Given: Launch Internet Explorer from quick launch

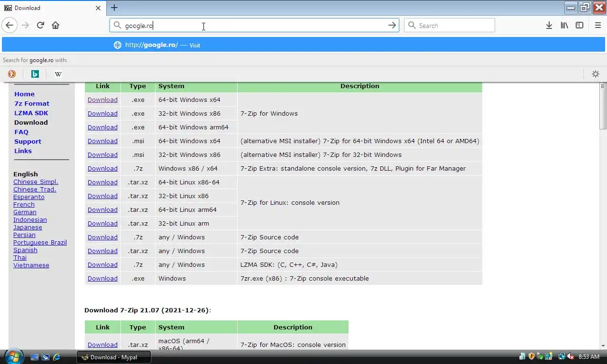Looking at the screenshot, I should pos(56,357).
